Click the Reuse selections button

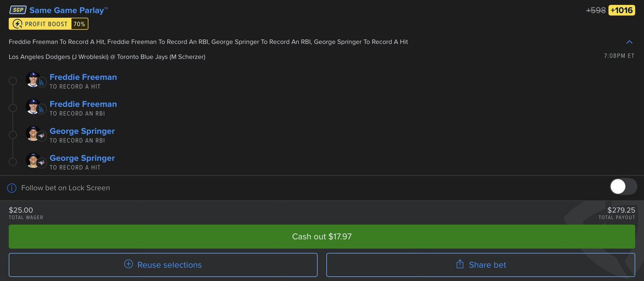point(163,265)
